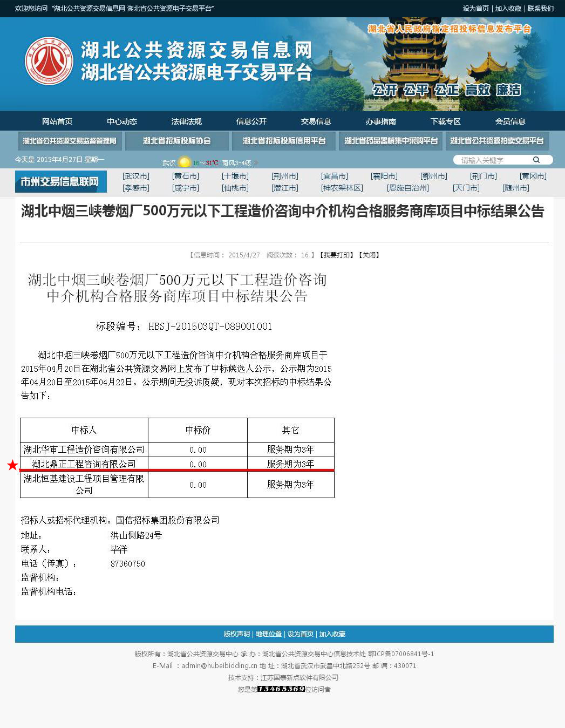
Task: Open the 交易信息 navigation menu
Action: (x=316, y=121)
